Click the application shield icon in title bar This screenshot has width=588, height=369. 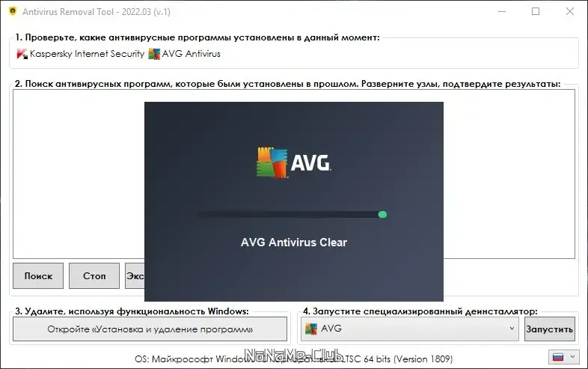click(x=13, y=11)
